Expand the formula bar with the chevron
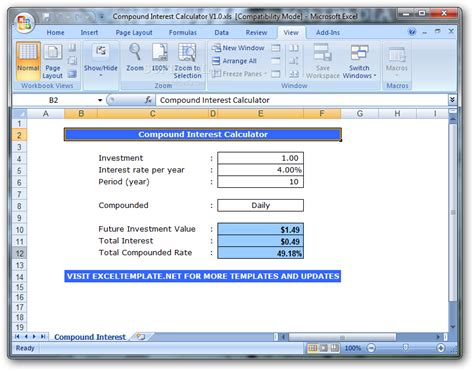The height and width of the screenshot is (371, 474). pos(452,100)
